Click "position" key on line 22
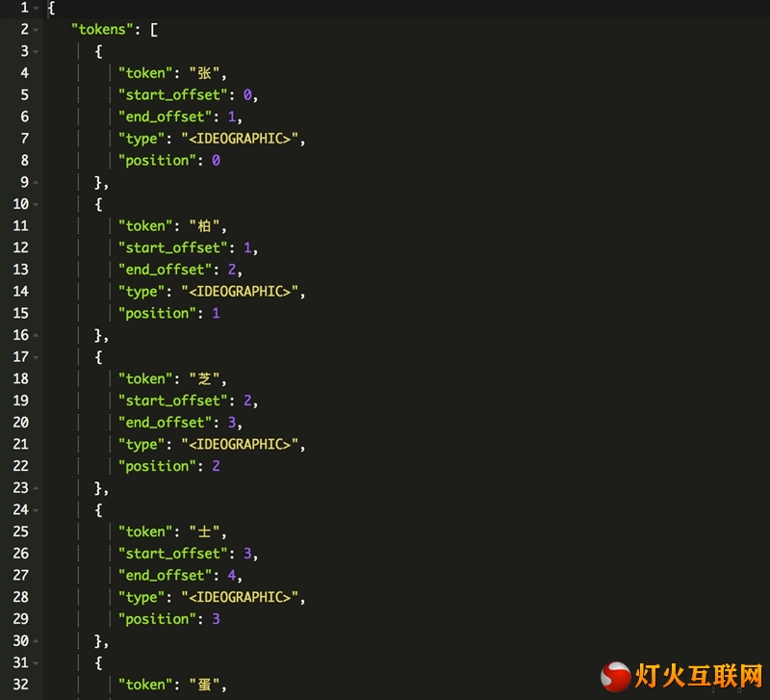Screen dimensions: 770x700 tap(158, 466)
